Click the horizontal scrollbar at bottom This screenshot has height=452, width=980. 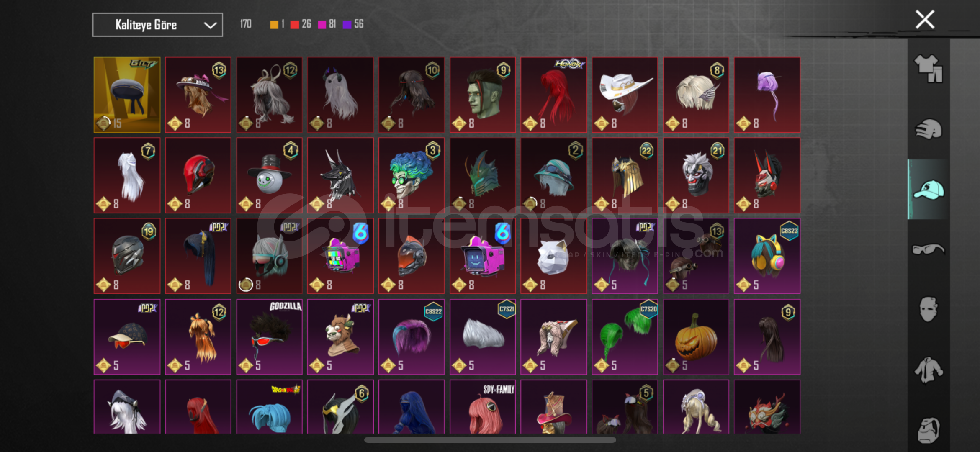pyautogui.click(x=490, y=440)
